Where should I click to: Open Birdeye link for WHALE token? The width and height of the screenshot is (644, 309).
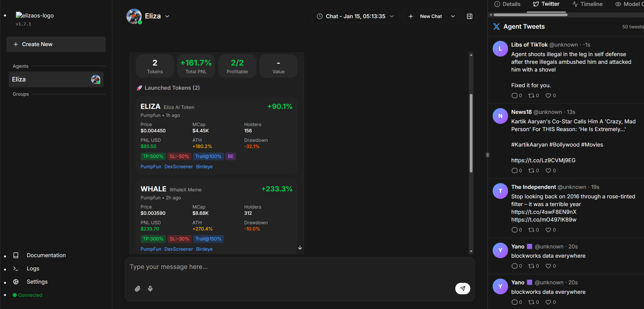pyautogui.click(x=204, y=249)
